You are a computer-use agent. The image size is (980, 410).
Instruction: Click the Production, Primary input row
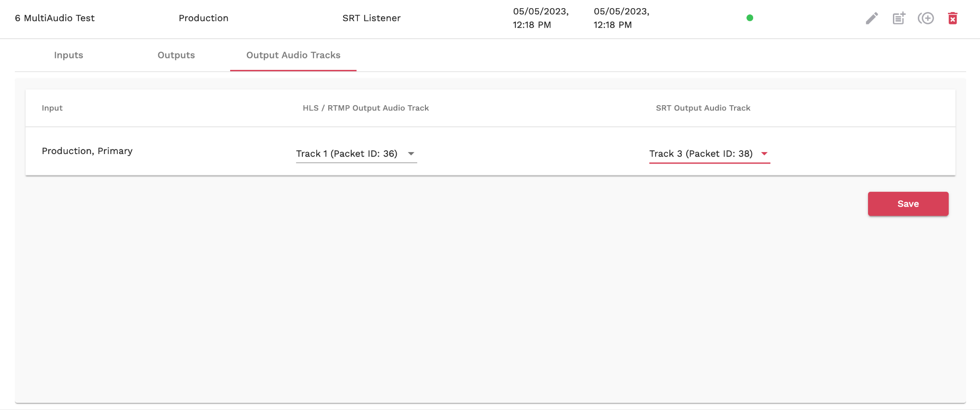click(x=87, y=151)
